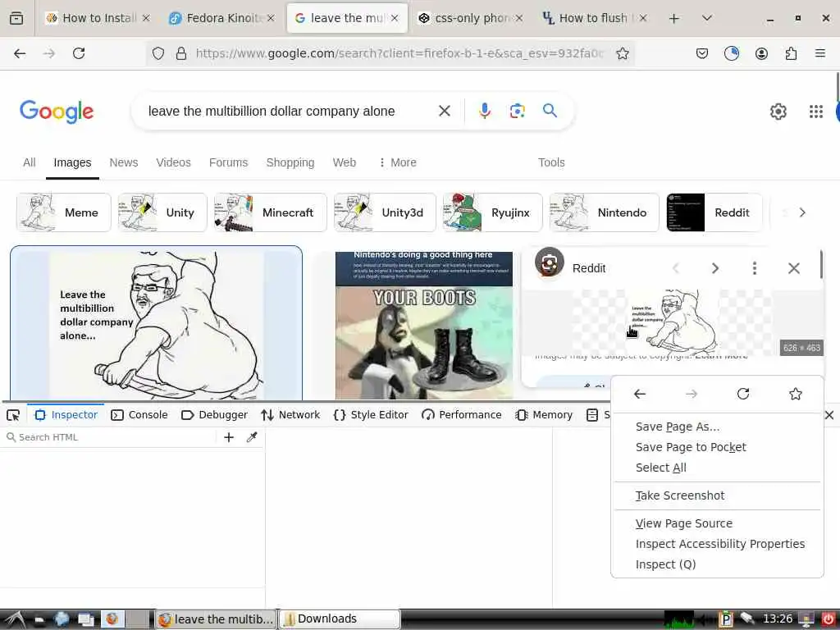Open the Downloads window in taskbar
Image resolution: width=840 pixels, height=630 pixels.
tap(340, 619)
